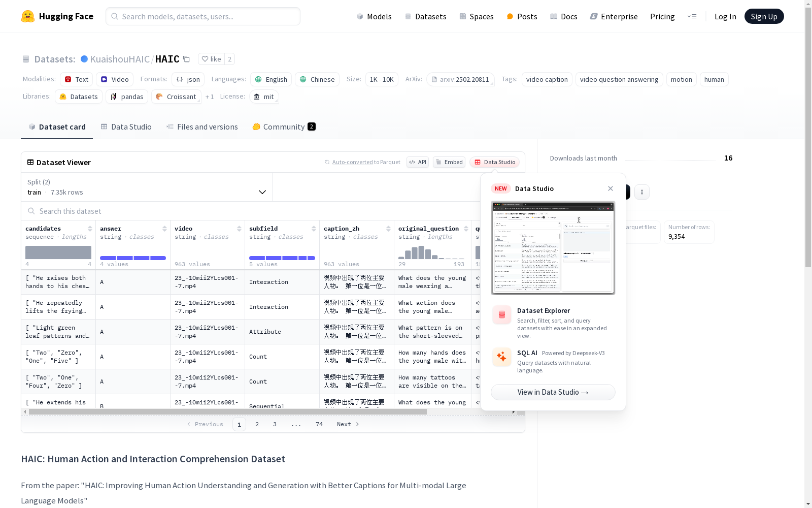Expand the Split train dropdown
The width and height of the screenshot is (812, 508).
147,187
